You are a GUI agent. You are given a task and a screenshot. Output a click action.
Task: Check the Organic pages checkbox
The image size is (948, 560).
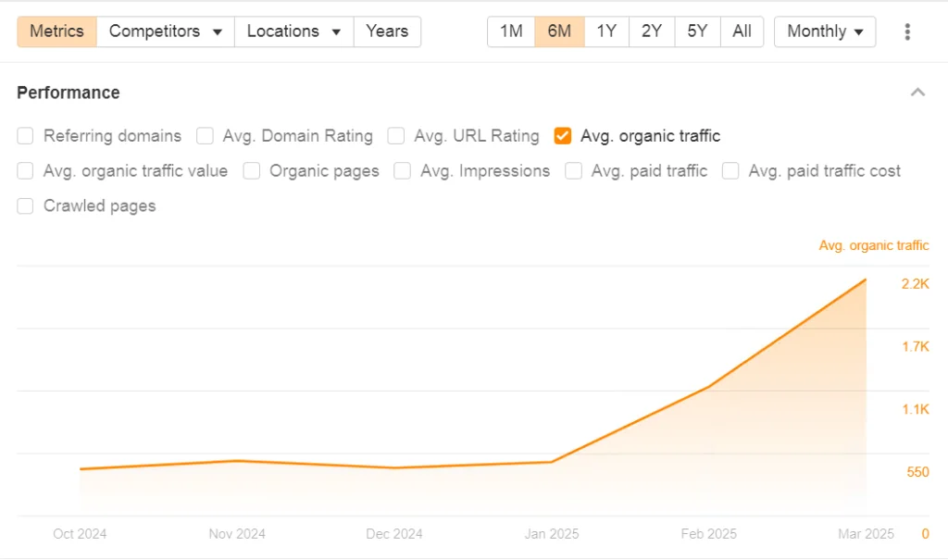point(252,171)
